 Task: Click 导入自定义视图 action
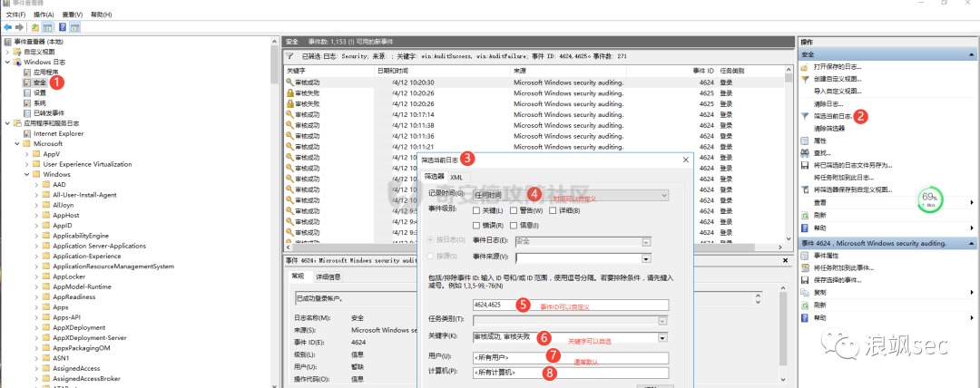point(837,92)
